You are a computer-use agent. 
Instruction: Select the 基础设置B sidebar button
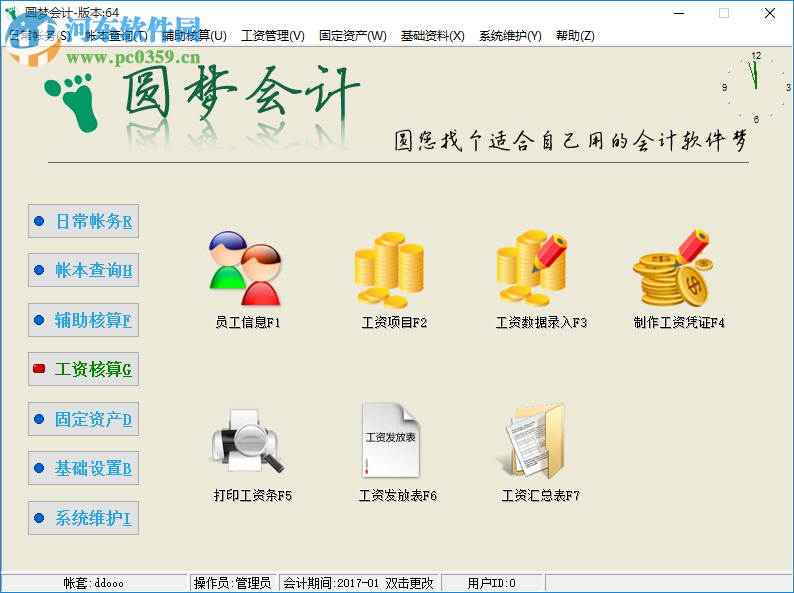(x=84, y=468)
